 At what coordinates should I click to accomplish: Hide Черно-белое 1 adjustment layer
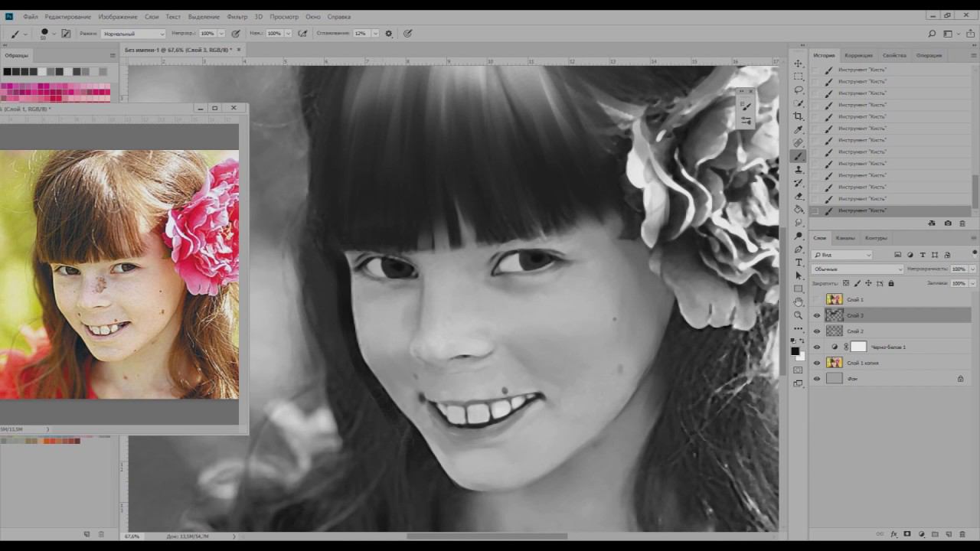pyautogui.click(x=817, y=347)
